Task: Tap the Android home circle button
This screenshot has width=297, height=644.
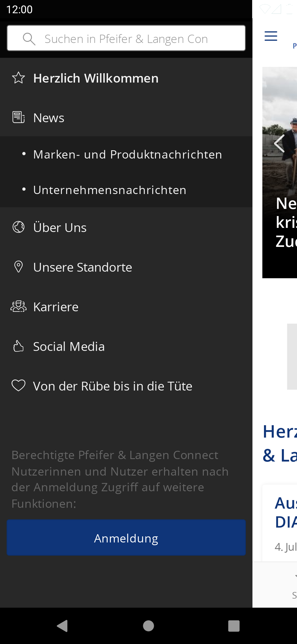Action: [x=148, y=626]
